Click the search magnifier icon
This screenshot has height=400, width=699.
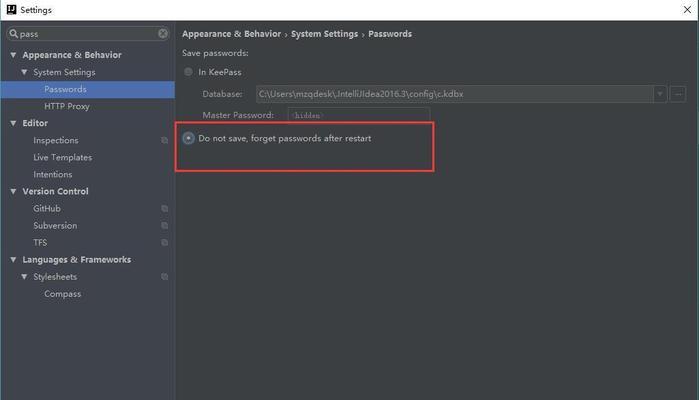pyautogui.click(x=13, y=33)
